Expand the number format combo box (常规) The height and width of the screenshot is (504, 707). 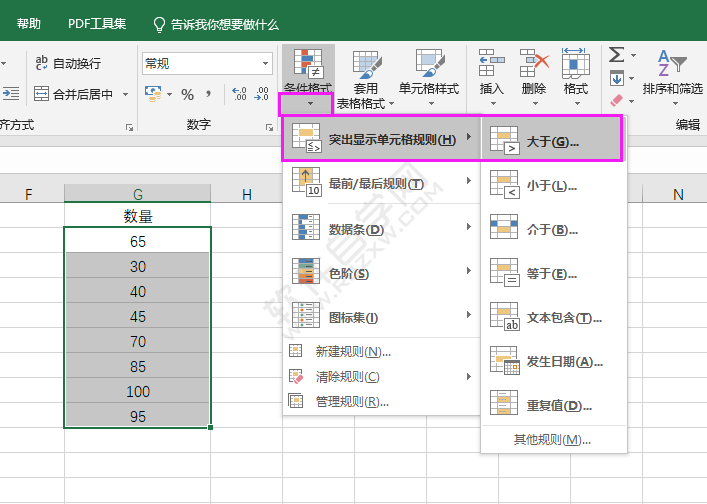(x=266, y=63)
